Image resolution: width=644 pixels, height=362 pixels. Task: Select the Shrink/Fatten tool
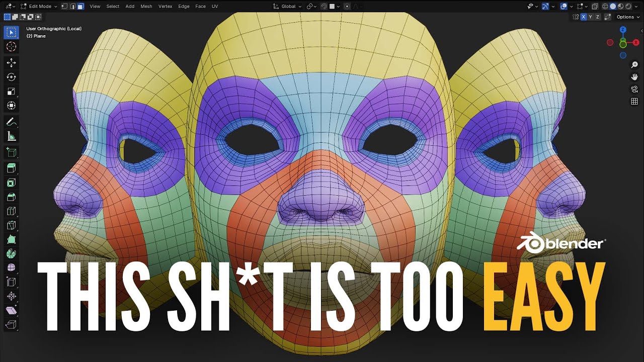coord(12,297)
